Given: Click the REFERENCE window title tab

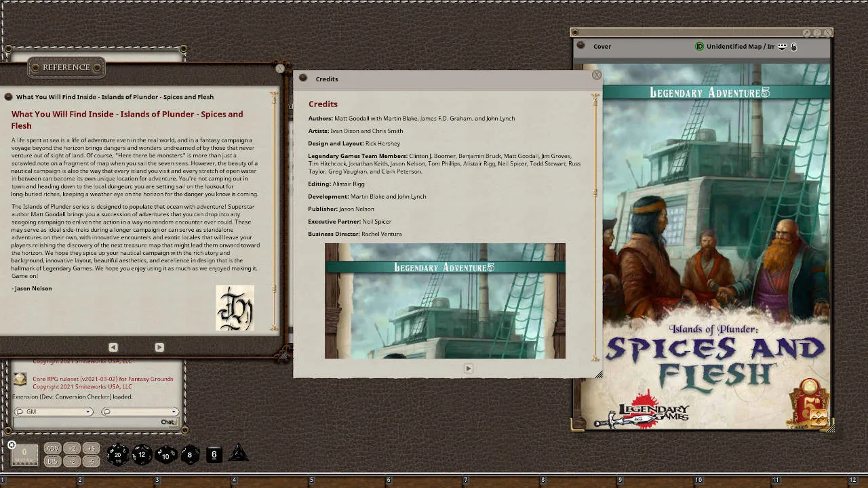Looking at the screenshot, I should click(x=66, y=67).
